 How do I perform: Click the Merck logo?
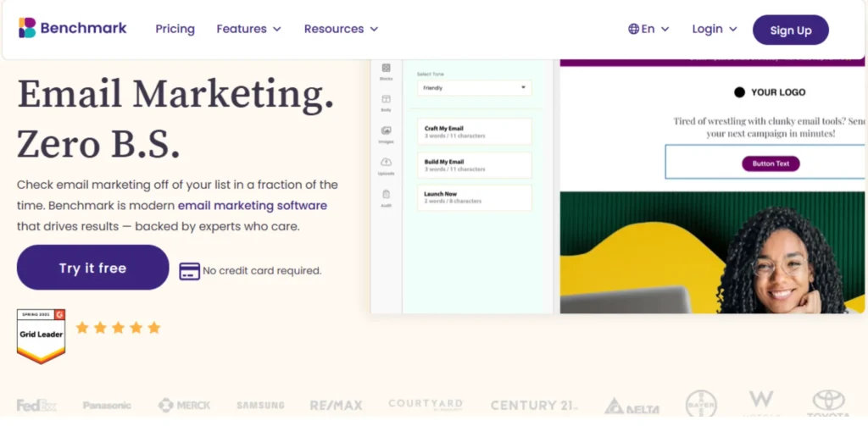184,406
